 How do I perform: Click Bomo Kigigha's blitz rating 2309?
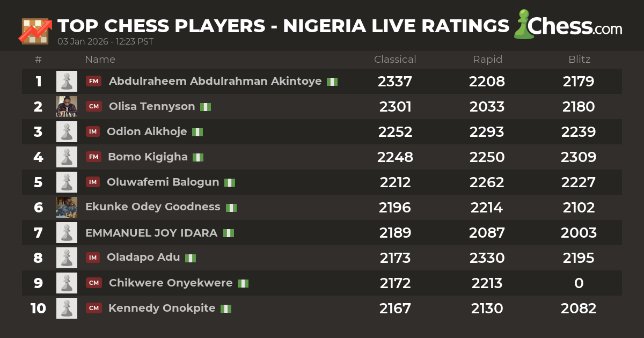[579, 157]
